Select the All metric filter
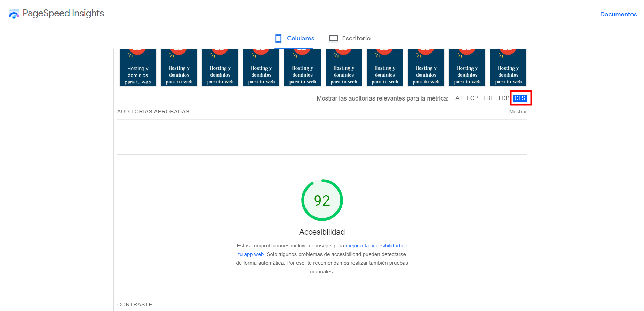Viewport: 644px width, 311px height. pyautogui.click(x=459, y=98)
